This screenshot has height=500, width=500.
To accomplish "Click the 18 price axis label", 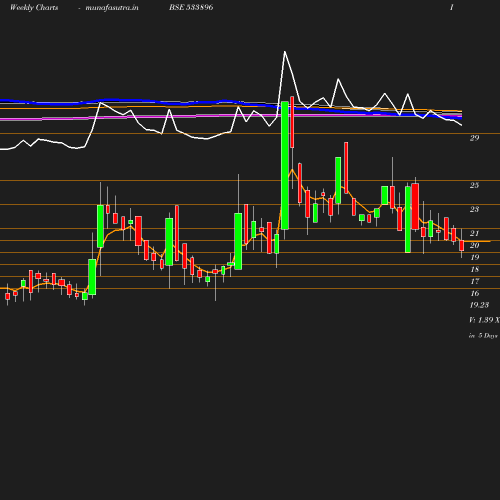I will tap(474, 269).
